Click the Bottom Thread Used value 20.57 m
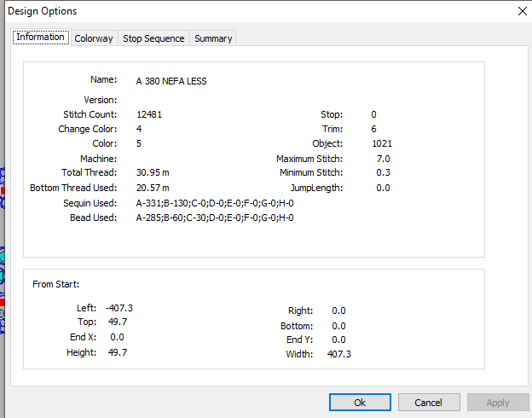The height and width of the screenshot is (418, 532). tap(153, 188)
